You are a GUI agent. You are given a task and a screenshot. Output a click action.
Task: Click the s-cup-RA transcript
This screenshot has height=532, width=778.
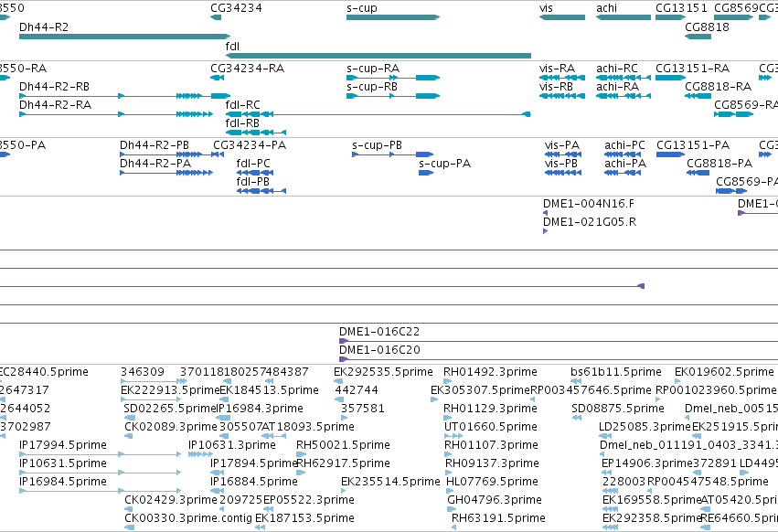coord(393,78)
